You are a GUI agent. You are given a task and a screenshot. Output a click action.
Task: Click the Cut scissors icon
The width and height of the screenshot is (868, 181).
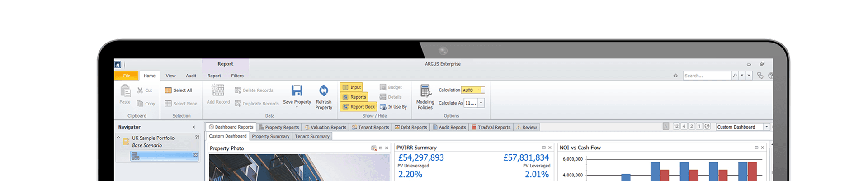140,90
